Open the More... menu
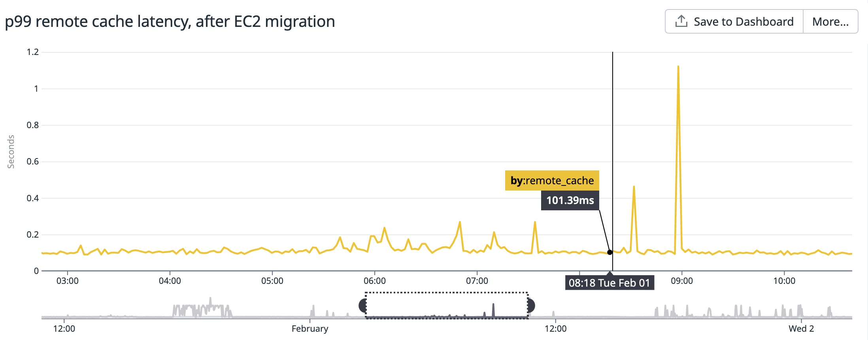This screenshot has width=868, height=340. (x=830, y=21)
